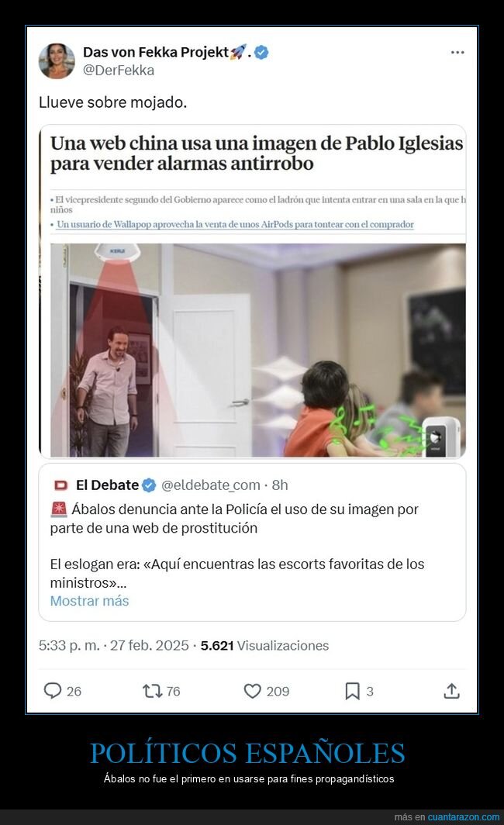Image resolution: width=504 pixels, height=825 pixels.
Task: Click the cuantarazon.com link in footer
Action: pyautogui.click(x=463, y=816)
